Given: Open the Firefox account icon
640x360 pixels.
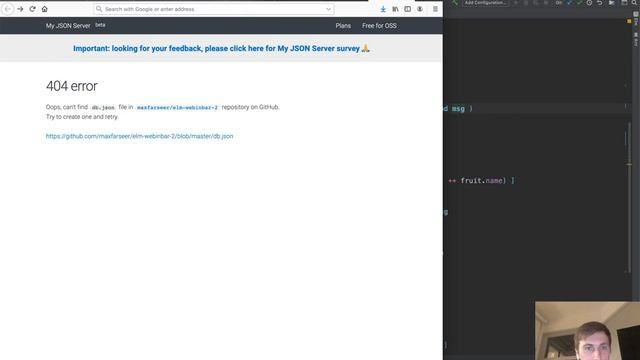Looking at the screenshot, I should click(x=420, y=9).
